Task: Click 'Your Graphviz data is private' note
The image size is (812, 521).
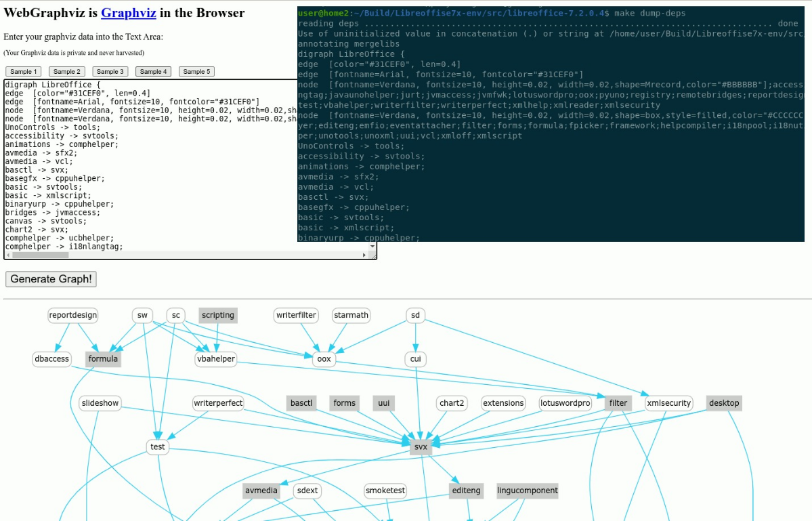Action: pyautogui.click(x=74, y=53)
